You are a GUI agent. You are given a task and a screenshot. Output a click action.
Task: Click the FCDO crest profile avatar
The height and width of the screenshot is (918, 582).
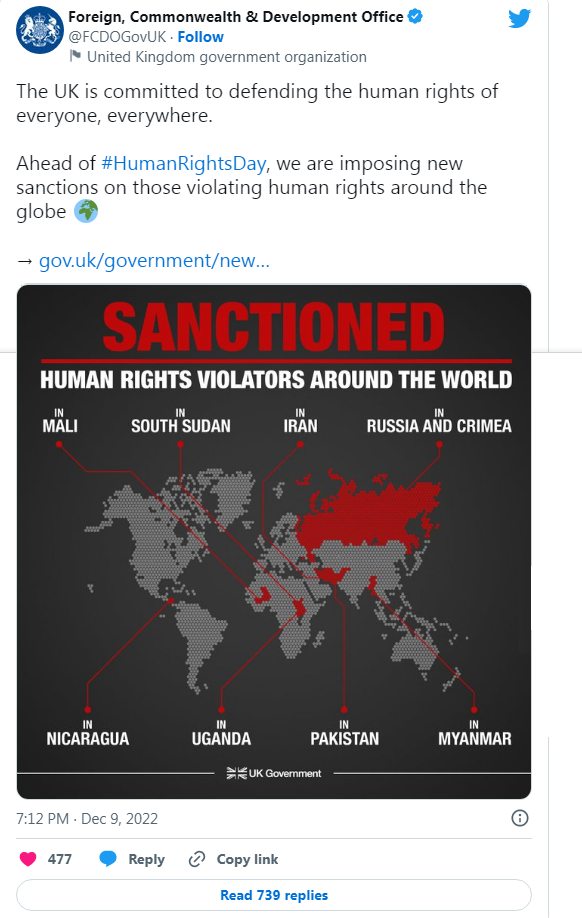click(36, 30)
